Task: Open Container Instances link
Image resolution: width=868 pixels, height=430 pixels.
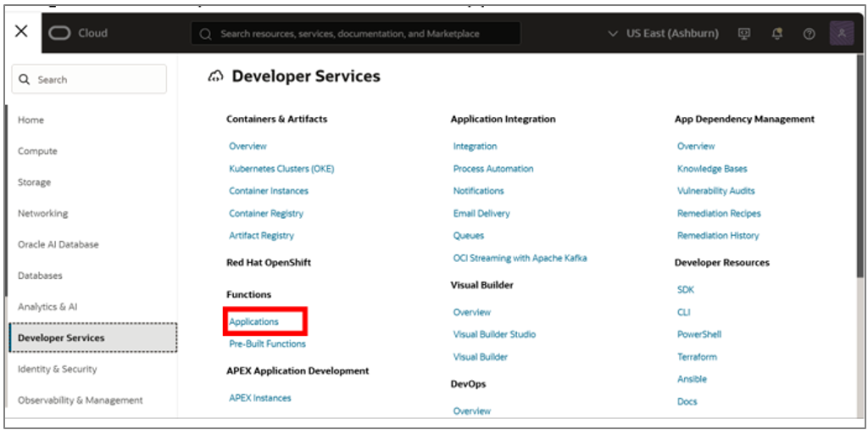Action: (x=269, y=191)
